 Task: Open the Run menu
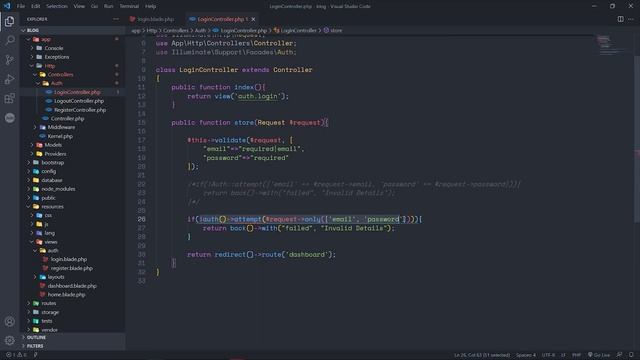[x=109, y=6]
